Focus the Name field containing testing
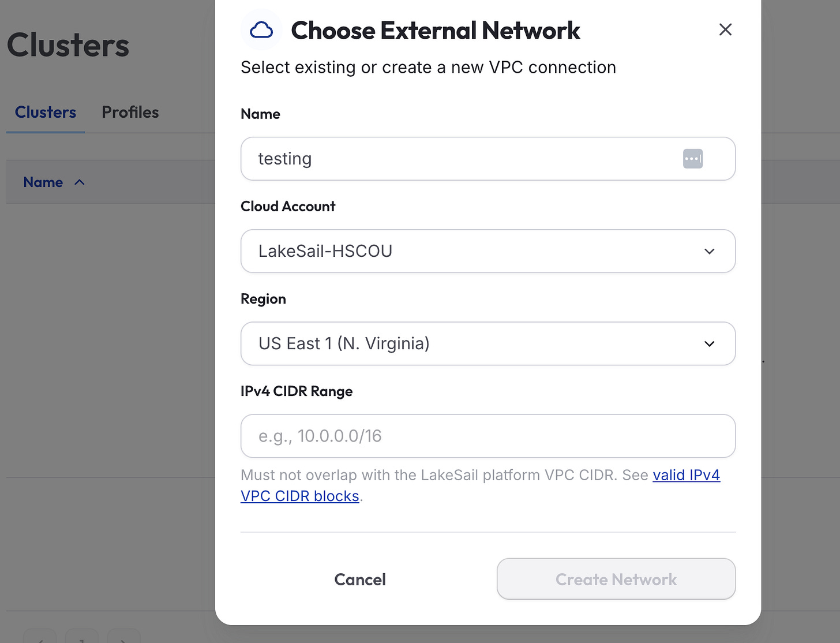Image resolution: width=840 pixels, height=643 pixels. coord(488,159)
